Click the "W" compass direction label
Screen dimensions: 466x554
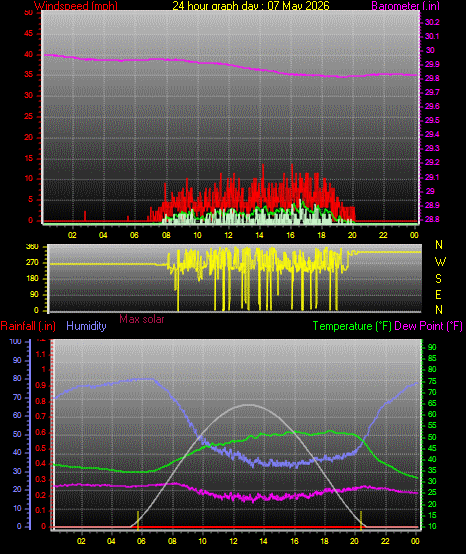tap(440, 262)
